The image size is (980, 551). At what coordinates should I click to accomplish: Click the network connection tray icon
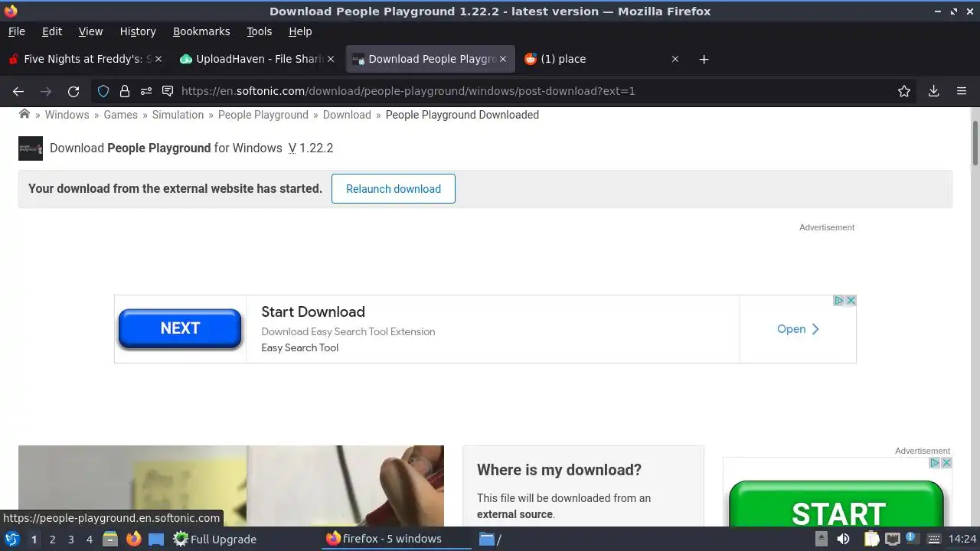pyautogui.click(x=893, y=539)
